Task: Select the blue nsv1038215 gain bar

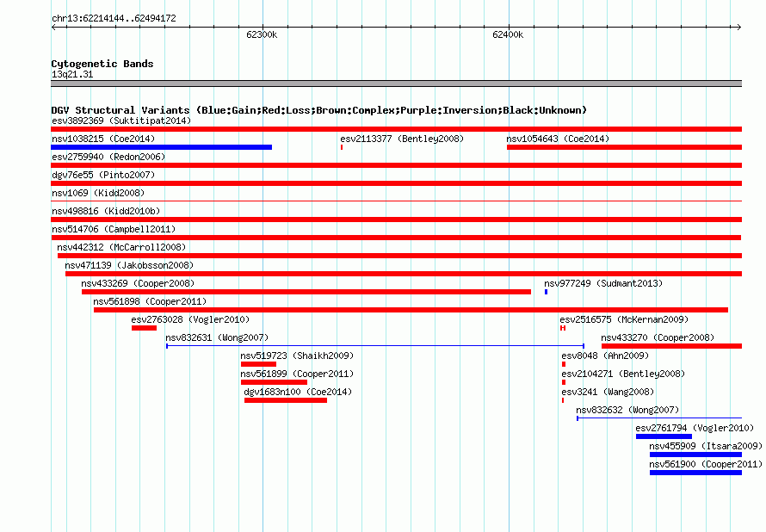Action: [161, 147]
